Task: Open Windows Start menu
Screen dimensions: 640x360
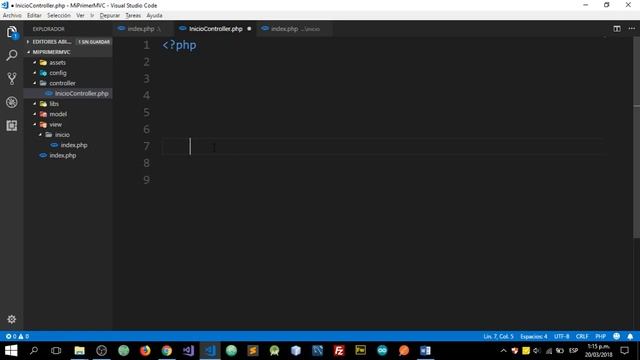Action: tap(11, 351)
